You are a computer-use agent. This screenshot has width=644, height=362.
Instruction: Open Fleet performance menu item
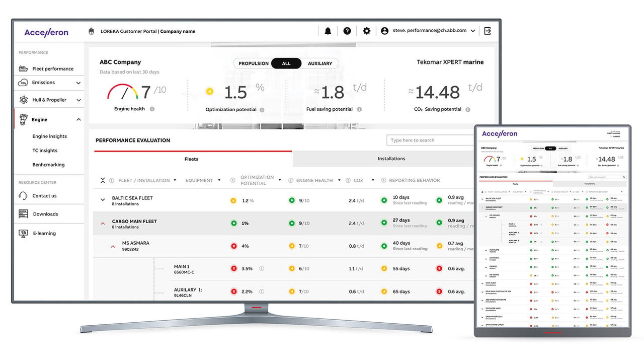point(53,69)
